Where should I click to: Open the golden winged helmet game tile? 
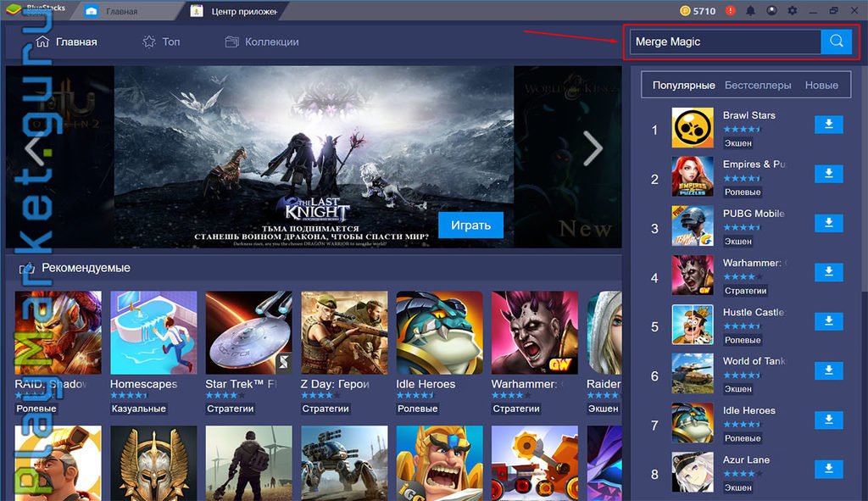153,464
